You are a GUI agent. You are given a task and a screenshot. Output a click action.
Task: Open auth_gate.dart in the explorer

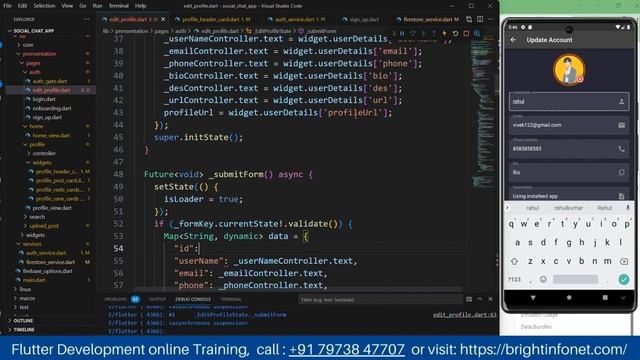coord(49,81)
